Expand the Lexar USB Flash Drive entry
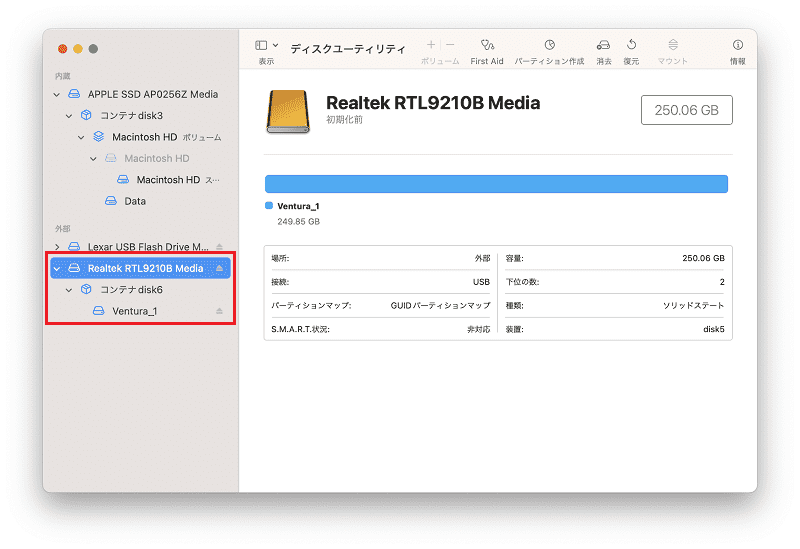The image size is (800, 549). coord(57,247)
